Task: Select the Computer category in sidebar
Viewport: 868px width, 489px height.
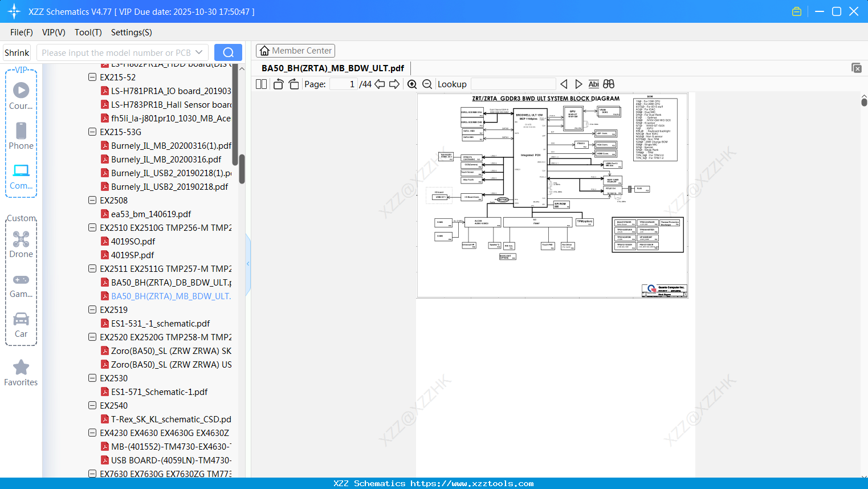Action: click(x=21, y=176)
